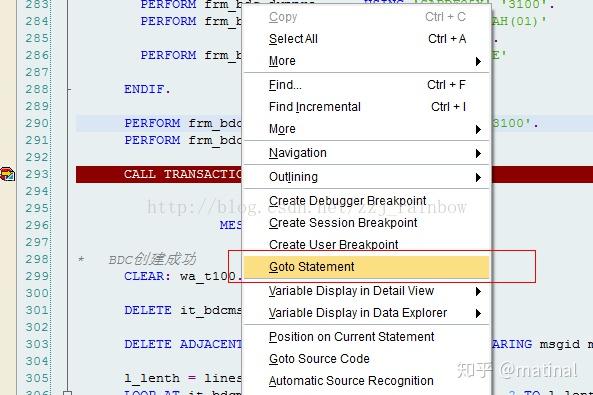
Task: Open the Outlining submenu
Action: tap(366, 177)
